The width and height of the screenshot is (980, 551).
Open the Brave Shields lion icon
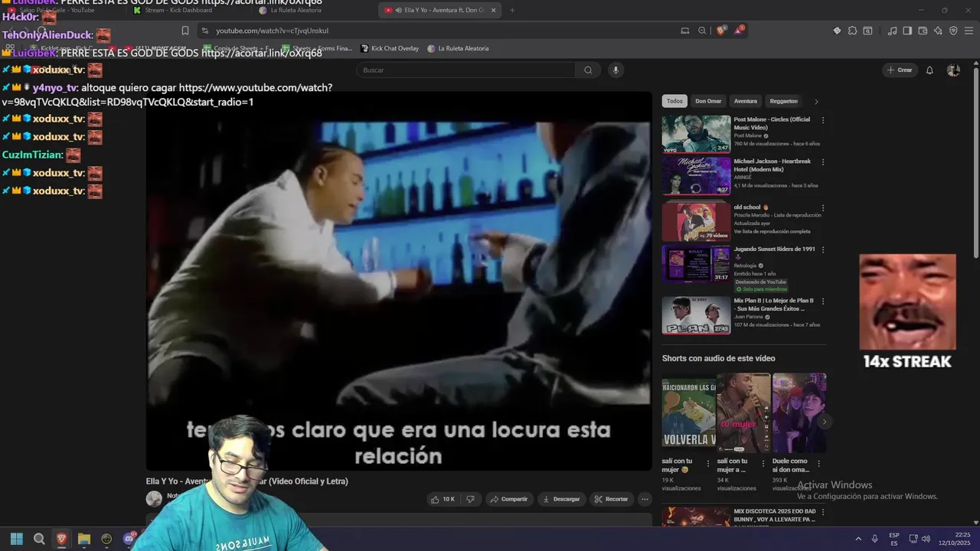[x=720, y=31]
